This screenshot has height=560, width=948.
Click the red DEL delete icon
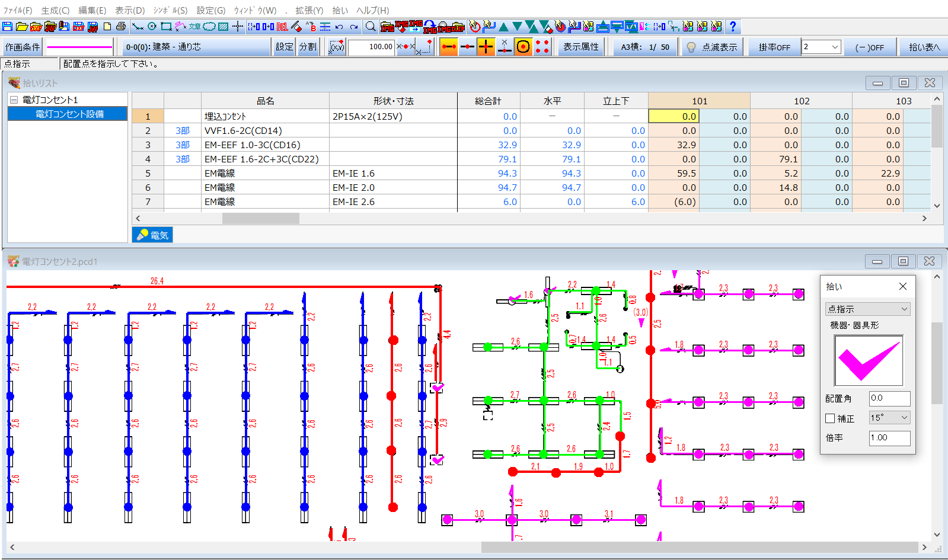point(282,27)
